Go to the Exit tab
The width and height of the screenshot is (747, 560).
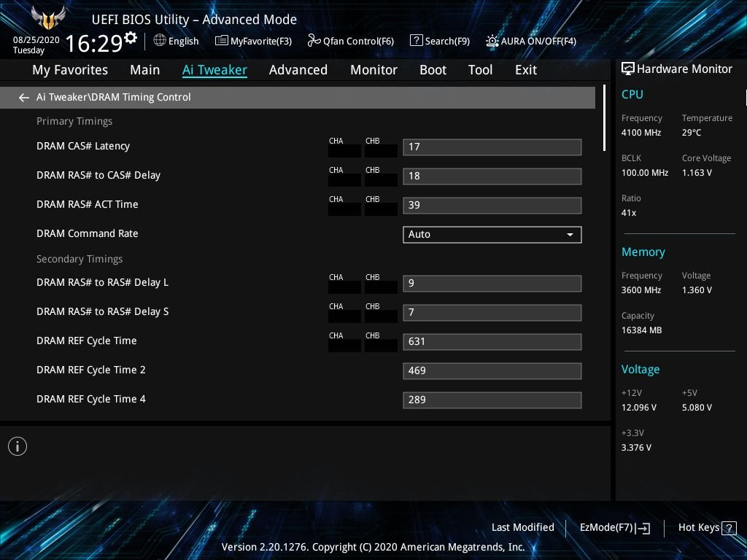point(526,70)
